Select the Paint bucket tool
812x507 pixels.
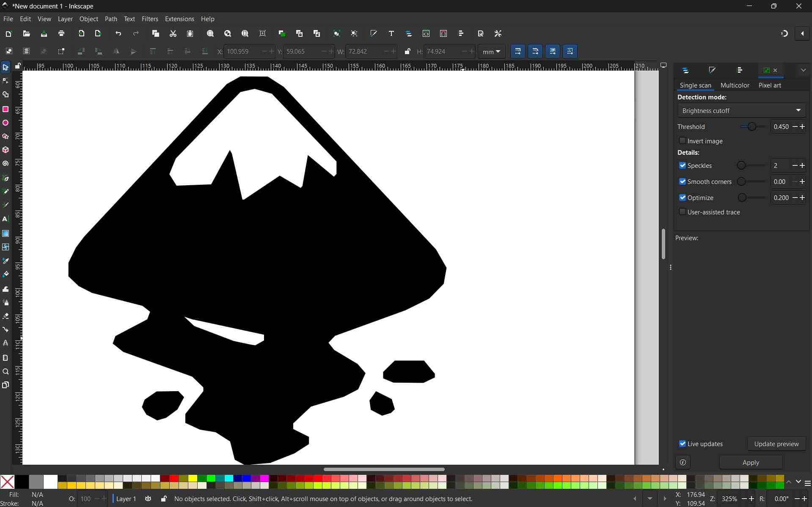(x=6, y=274)
